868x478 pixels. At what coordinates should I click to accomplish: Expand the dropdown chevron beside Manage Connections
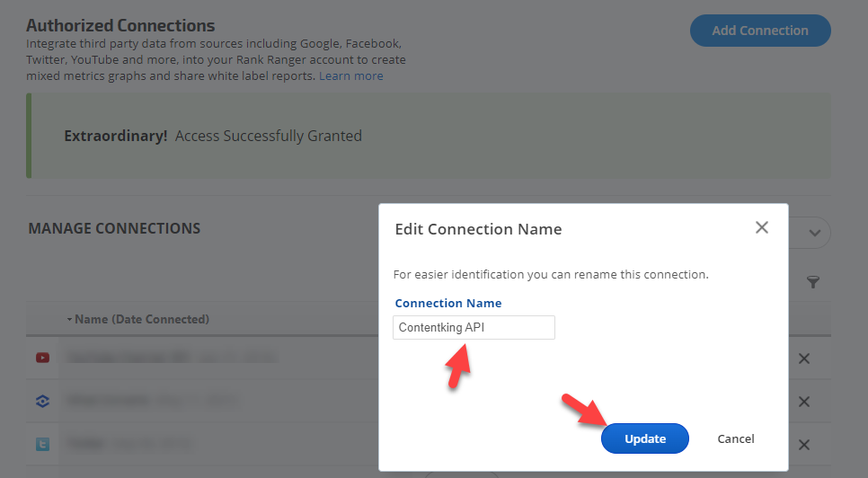tap(815, 233)
